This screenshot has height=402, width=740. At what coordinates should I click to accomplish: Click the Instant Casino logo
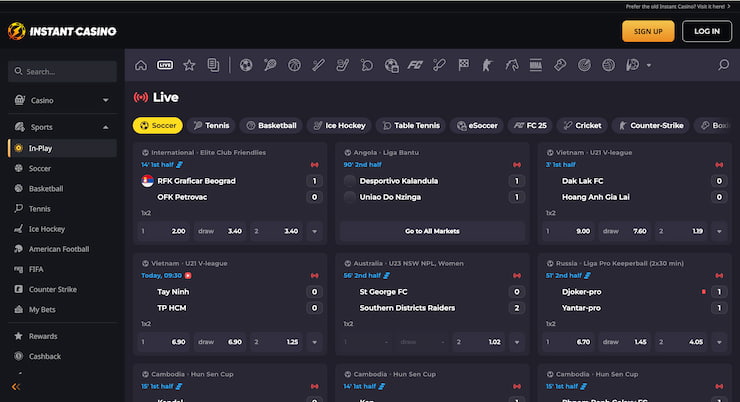click(x=62, y=31)
